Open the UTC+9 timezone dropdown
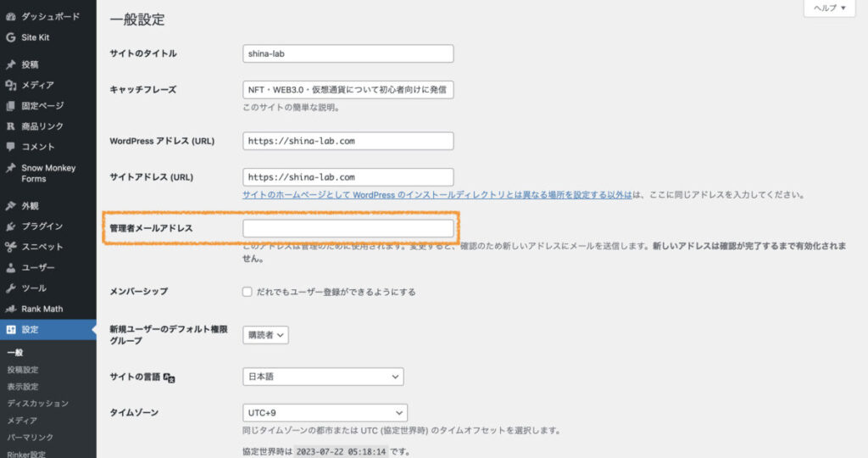Image resolution: width=868 pixels, height=458 pixels. [x=325, y=413]
